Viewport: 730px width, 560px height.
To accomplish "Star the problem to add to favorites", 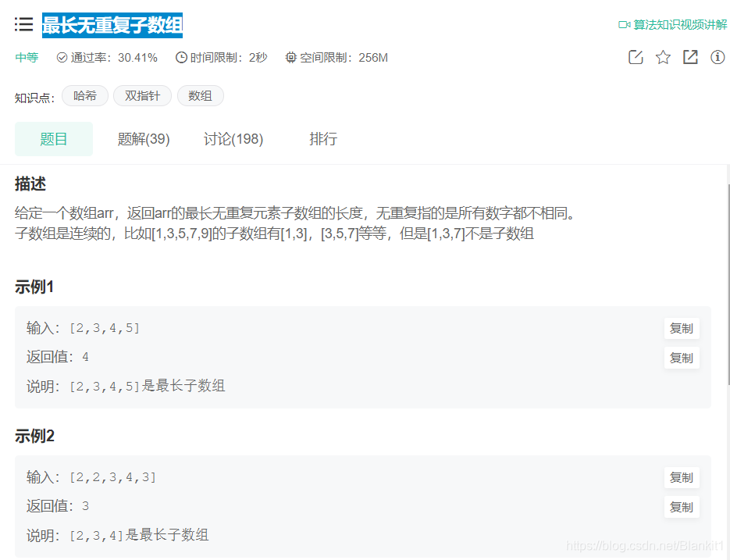I will 663,56.
